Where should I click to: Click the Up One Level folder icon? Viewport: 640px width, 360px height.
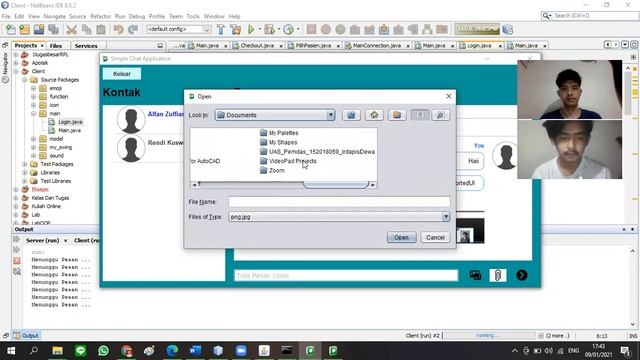point(351,115)
